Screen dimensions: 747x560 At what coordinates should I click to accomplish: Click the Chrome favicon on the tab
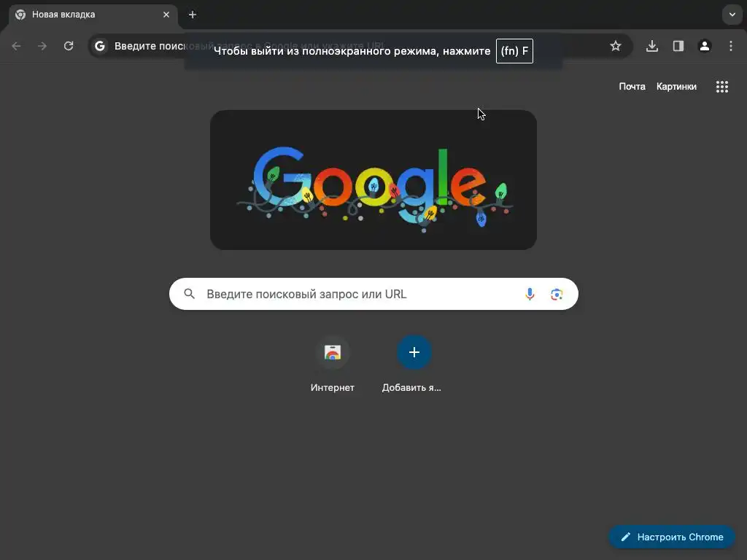20,15
